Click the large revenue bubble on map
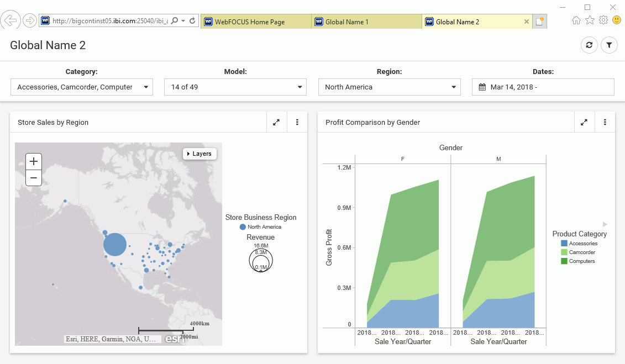The width and height of the screenshot is (625, 364). 115,245
